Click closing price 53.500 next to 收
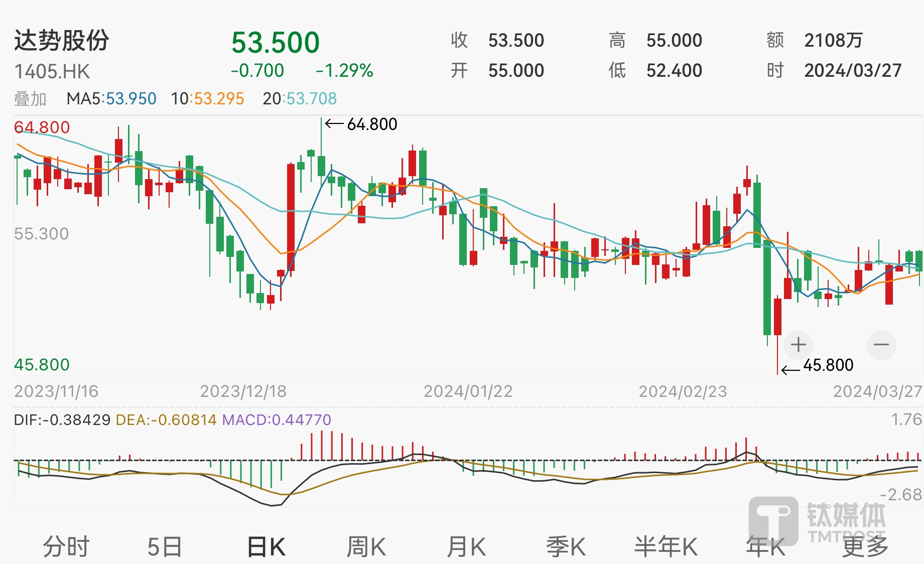 [x=516, y=40]
